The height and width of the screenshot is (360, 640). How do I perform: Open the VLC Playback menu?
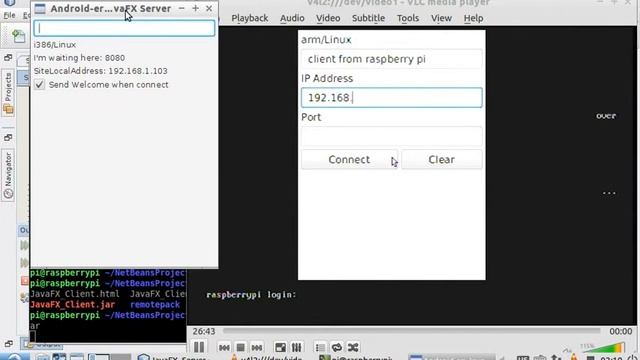pyautogui.click(x=250, y=18)
